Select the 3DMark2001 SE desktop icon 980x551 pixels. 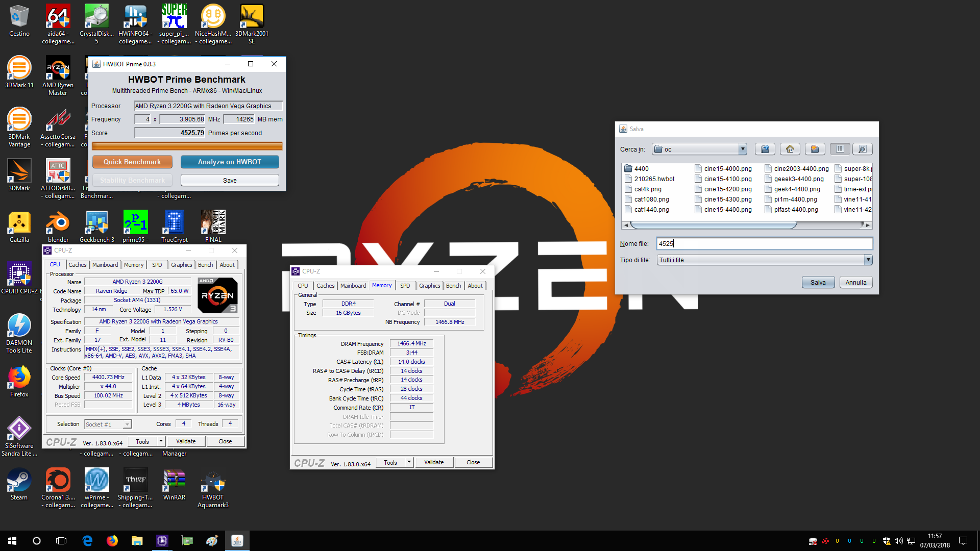pos(252,24)
